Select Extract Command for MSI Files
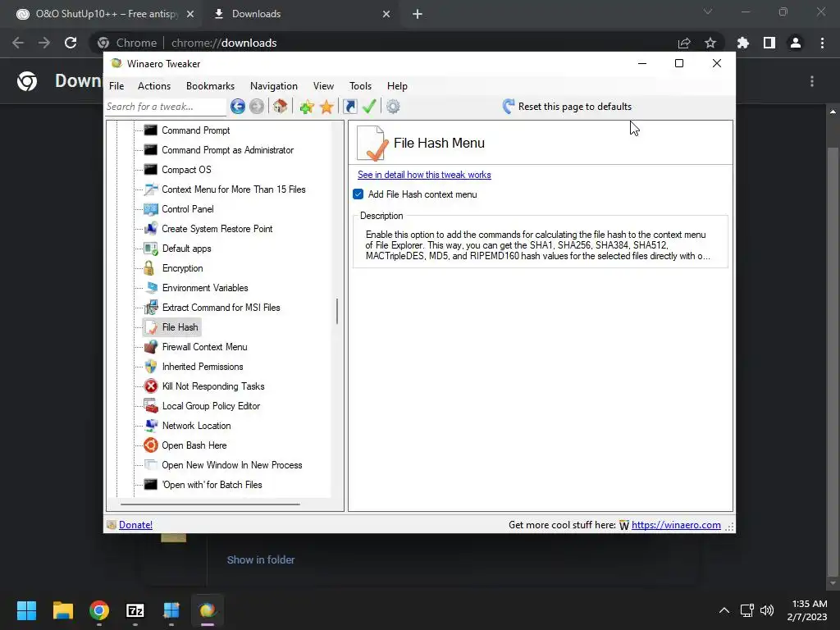Screen dimensions: 840x630 point(221,308)
